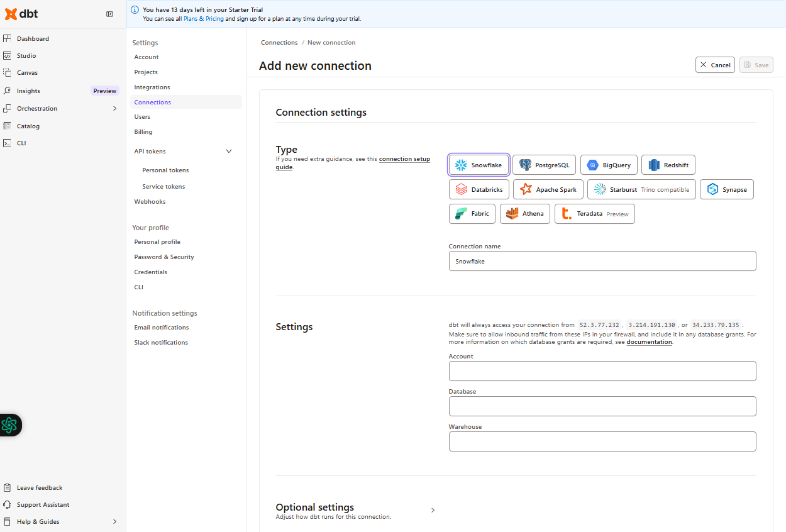Open CLI under Your profile
Screen dimensions: 786x532
[x=139, y=287]
